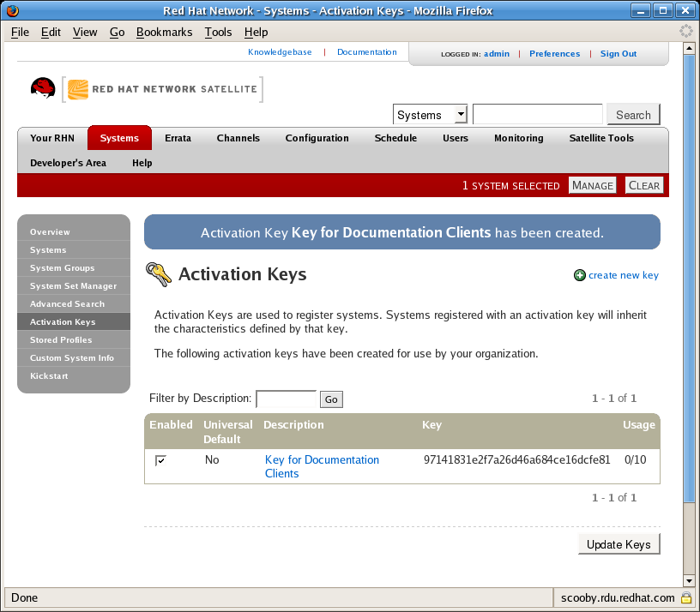Open the Bookmarks menu
Screen dimensions: 700x612
[x=164, y=32]
